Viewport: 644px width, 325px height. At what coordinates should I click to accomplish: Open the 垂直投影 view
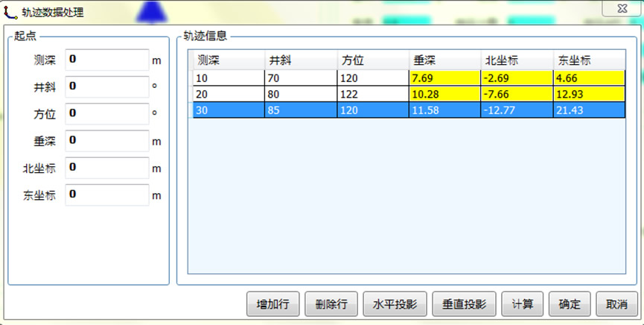pos(463,304)
